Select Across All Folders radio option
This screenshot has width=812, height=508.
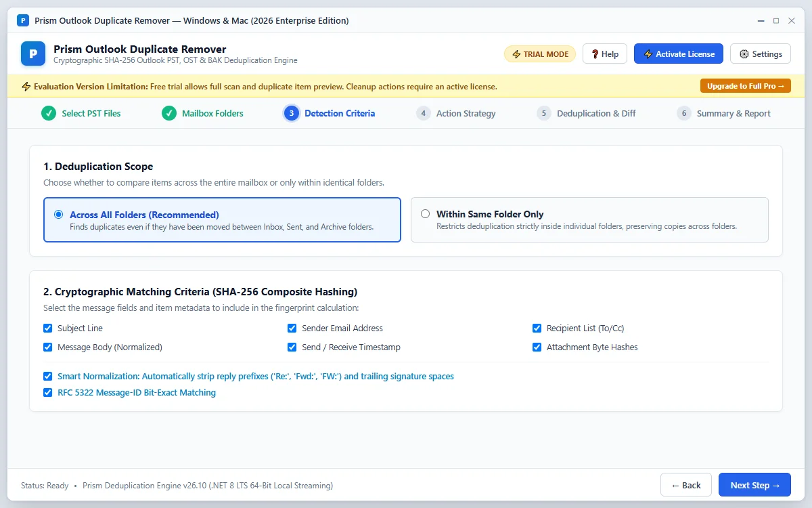(x=58, y=214)
